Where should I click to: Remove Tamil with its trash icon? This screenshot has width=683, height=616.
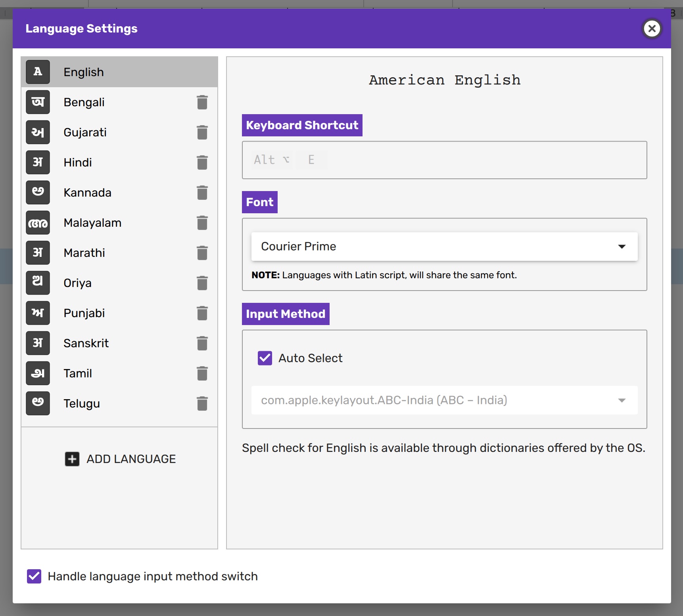202,373
